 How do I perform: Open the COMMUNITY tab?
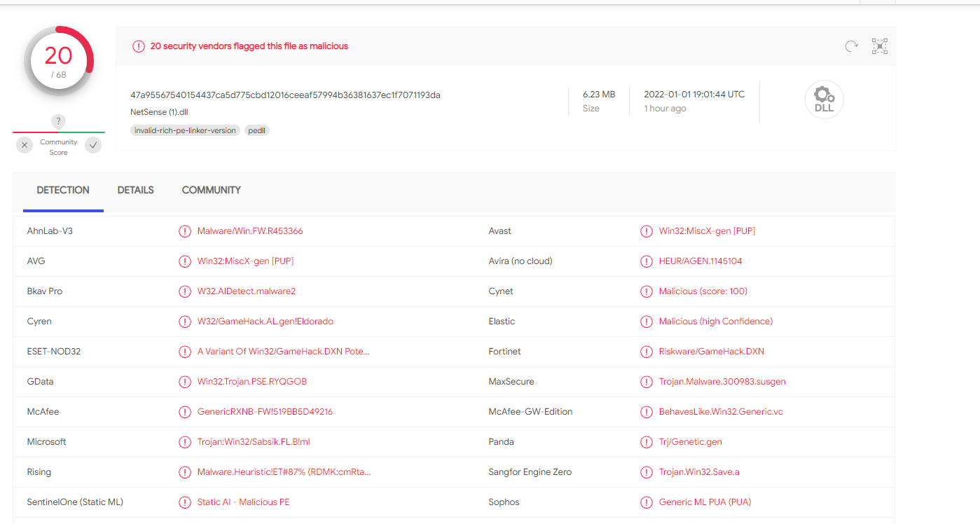(x=212, y=190)
